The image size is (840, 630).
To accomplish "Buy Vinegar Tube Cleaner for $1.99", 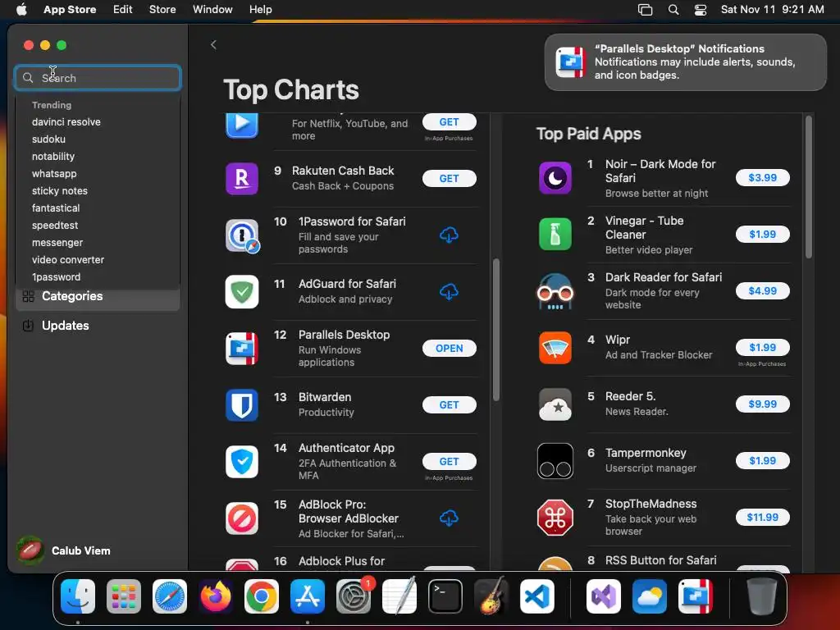I will tap(762, 234).
